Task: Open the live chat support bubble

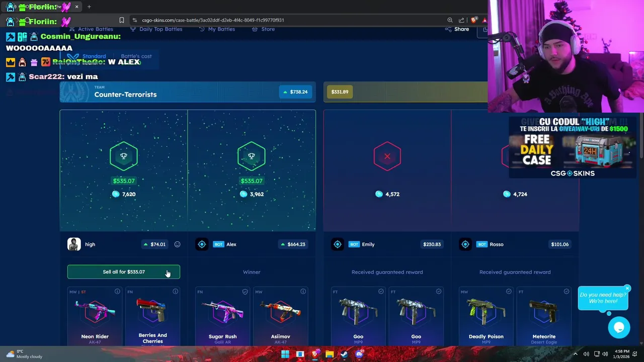Action: point(619,328)
